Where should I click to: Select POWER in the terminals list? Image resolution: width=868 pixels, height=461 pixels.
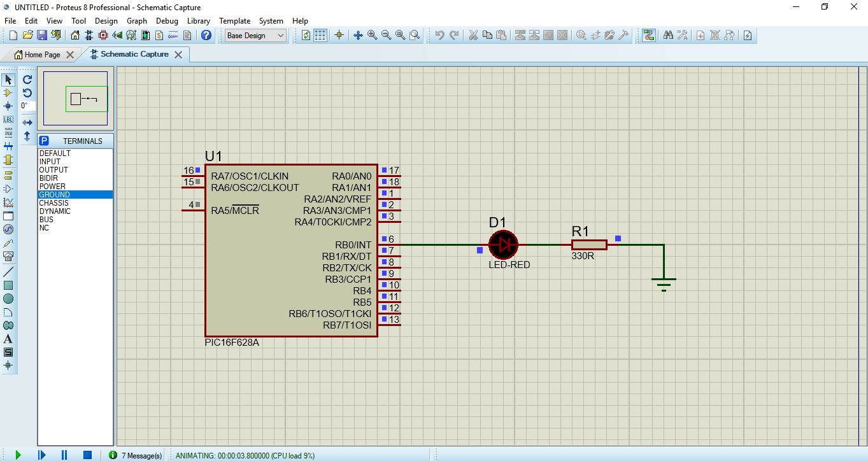pos(52,187)
